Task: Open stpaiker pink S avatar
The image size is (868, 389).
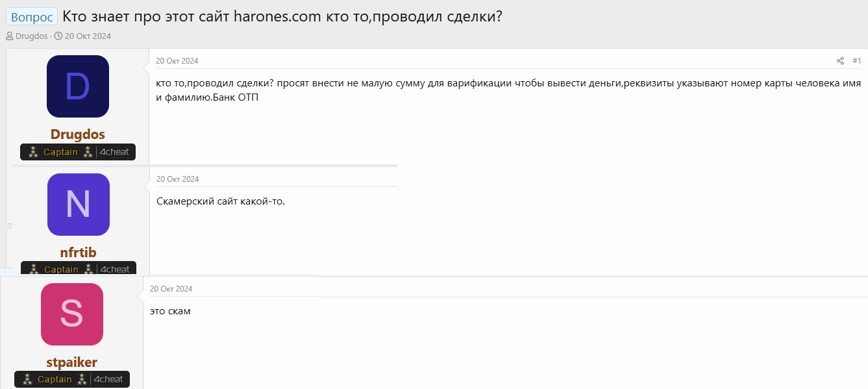Action: [72, 314]
